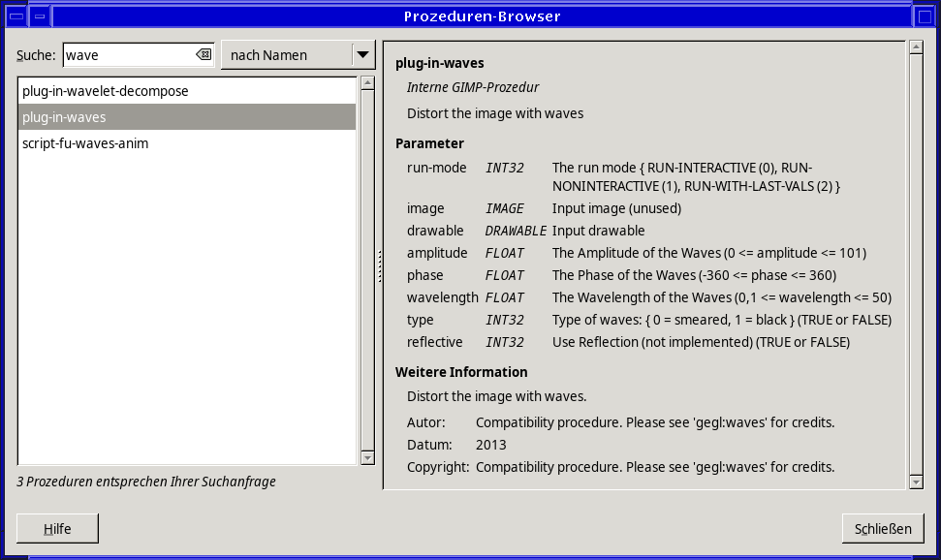Viewport: 941px width, 560px height.
Task: Click 'The Wavelength of the Waves' description
Action: [x=643, y=297]
